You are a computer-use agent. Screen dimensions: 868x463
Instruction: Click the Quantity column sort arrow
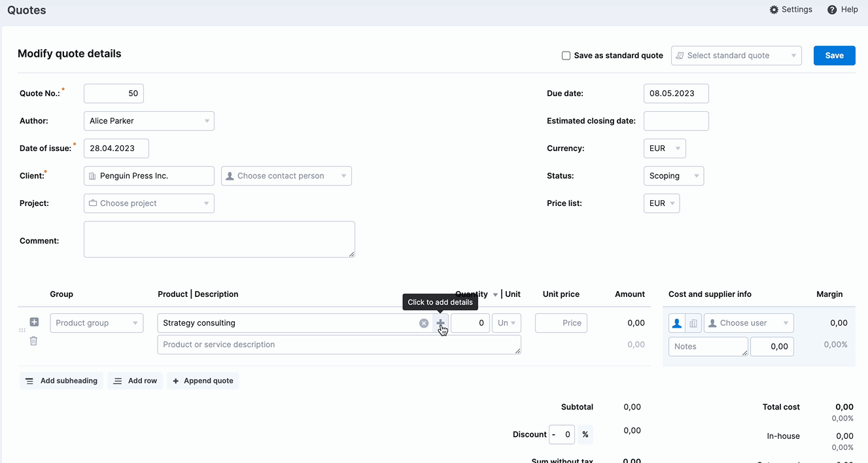pyautogui.click(x=495, y=295)
